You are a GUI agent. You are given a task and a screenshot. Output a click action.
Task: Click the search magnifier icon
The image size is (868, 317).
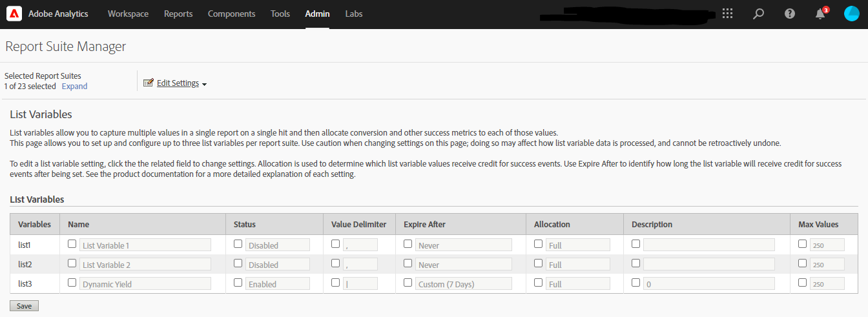click(759, 14)
